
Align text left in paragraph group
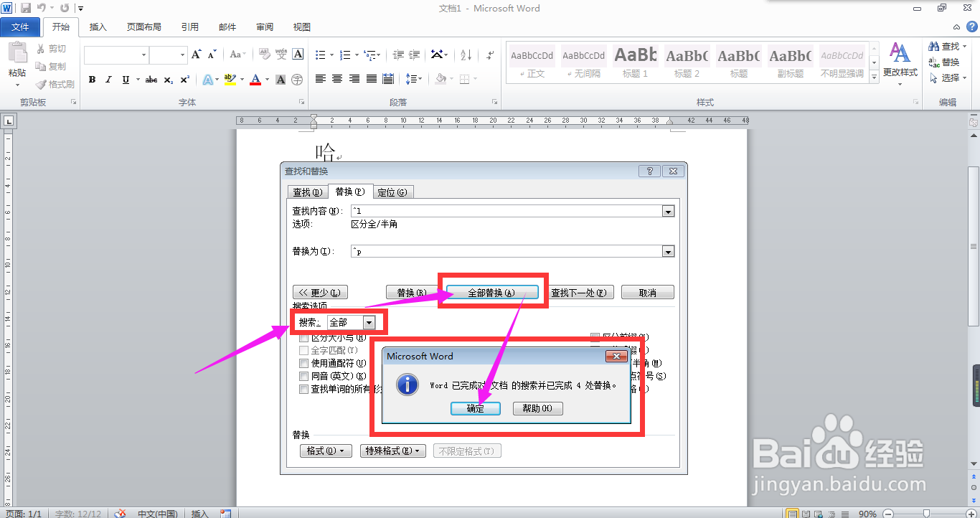[321, 79]
